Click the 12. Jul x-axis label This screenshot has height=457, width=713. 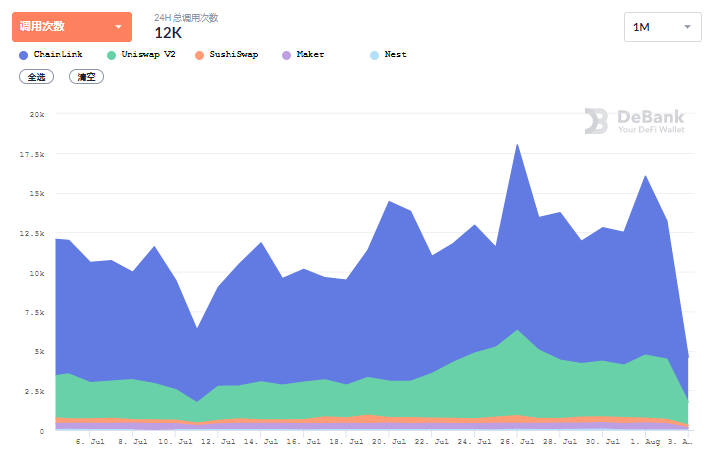click(218, 442)
